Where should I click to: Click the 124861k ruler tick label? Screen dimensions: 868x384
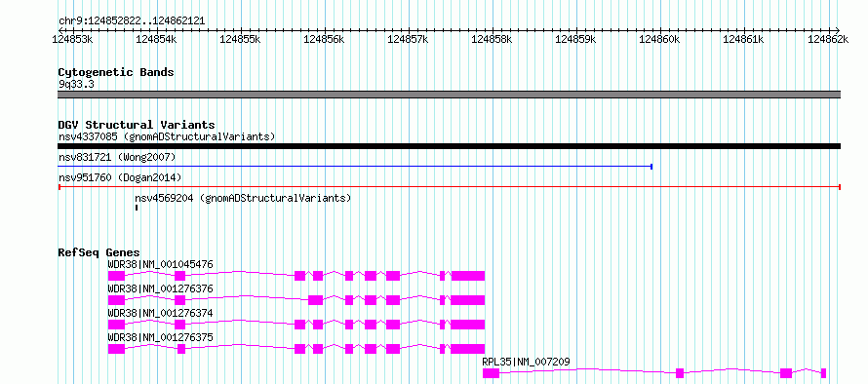[x=743, y=39]
